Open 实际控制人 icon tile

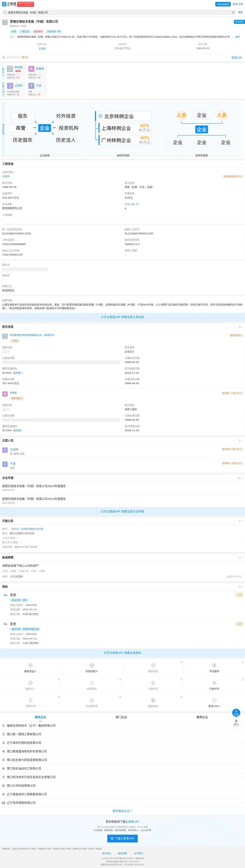[x=91, y=668]
